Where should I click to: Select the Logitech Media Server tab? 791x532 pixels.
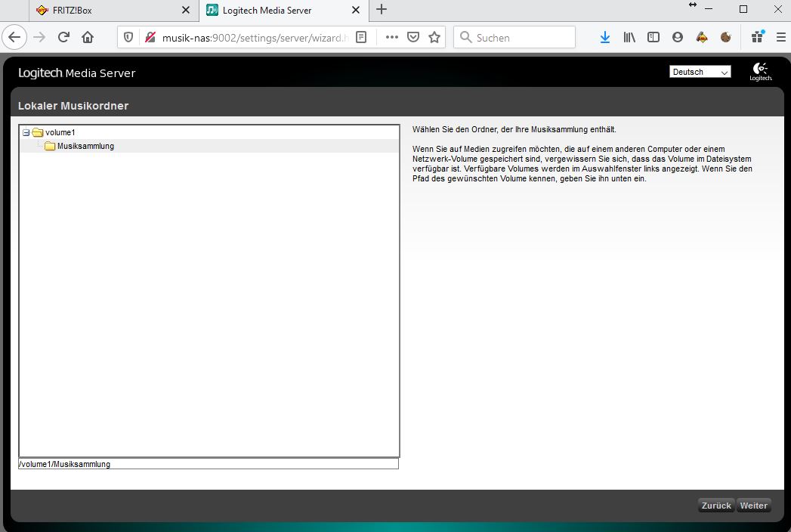point(284,11)
